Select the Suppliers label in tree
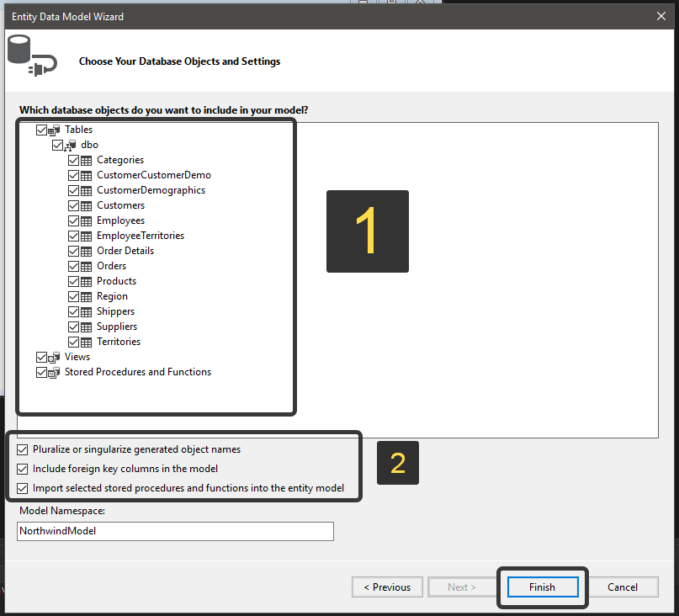 click(x=117, y=327)
